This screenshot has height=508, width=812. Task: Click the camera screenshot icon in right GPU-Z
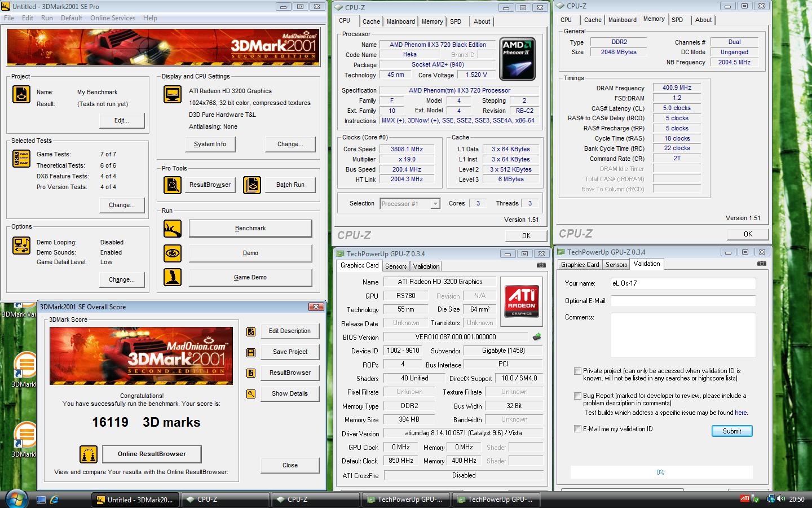coord(762,263)
